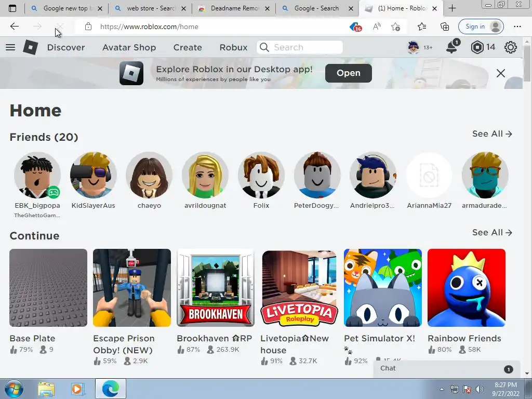Viewport: 532px width, 399px height.
Task: Open friend EBK_bigpopa avatar
Action: click(37, 175)
